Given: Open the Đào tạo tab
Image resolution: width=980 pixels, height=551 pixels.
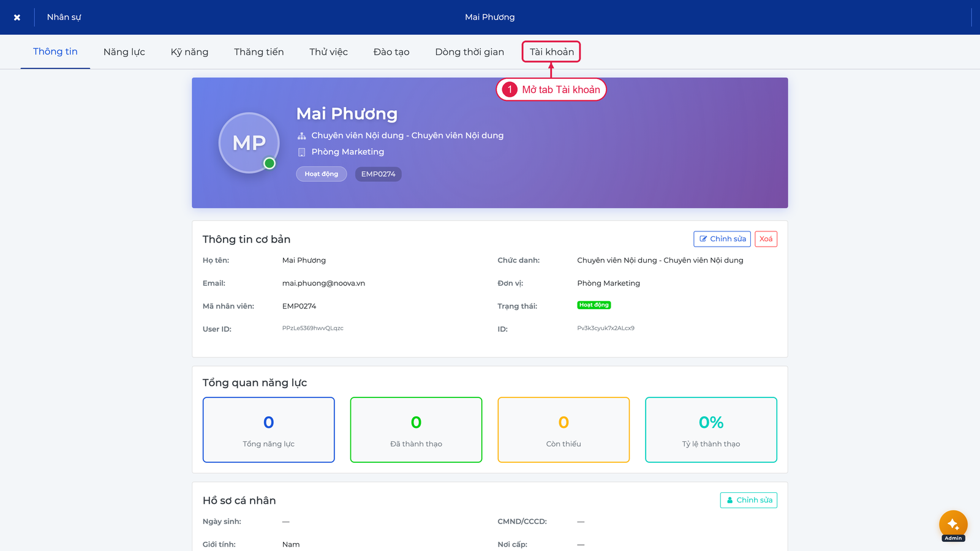Looking at the screenshot, I should click(x=391, y=52).
